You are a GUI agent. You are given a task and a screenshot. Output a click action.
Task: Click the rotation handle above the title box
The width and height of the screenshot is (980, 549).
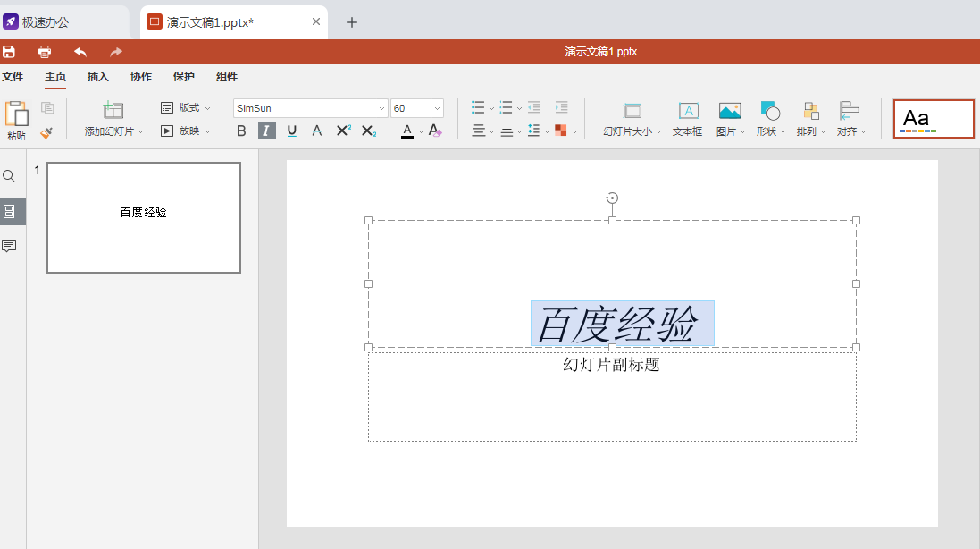pyautogui.click(x=612, y=198)
